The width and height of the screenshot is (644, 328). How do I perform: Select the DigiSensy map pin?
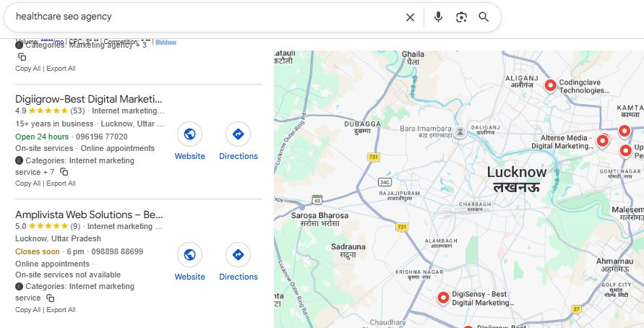point(443,297)
